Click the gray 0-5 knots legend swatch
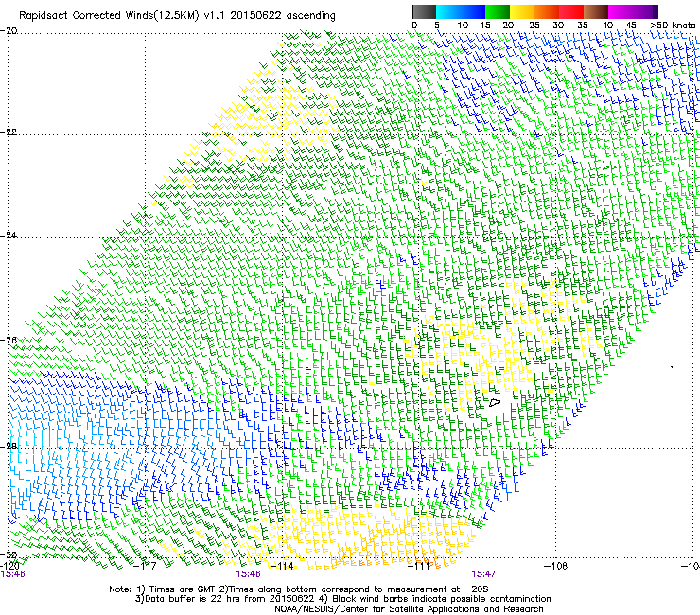This screenshot has width=700, height=615. click(x=424, y=11)
